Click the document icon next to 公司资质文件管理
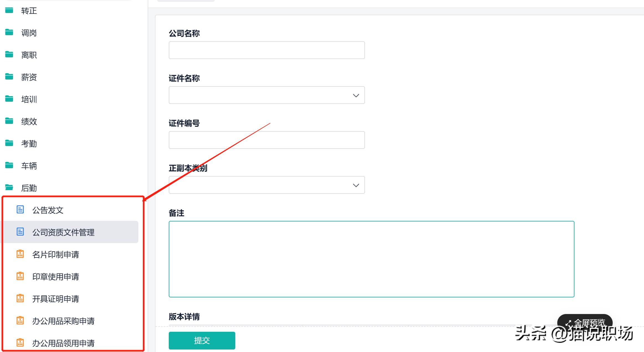Screen dimensions: 644x352 [20, 232]
